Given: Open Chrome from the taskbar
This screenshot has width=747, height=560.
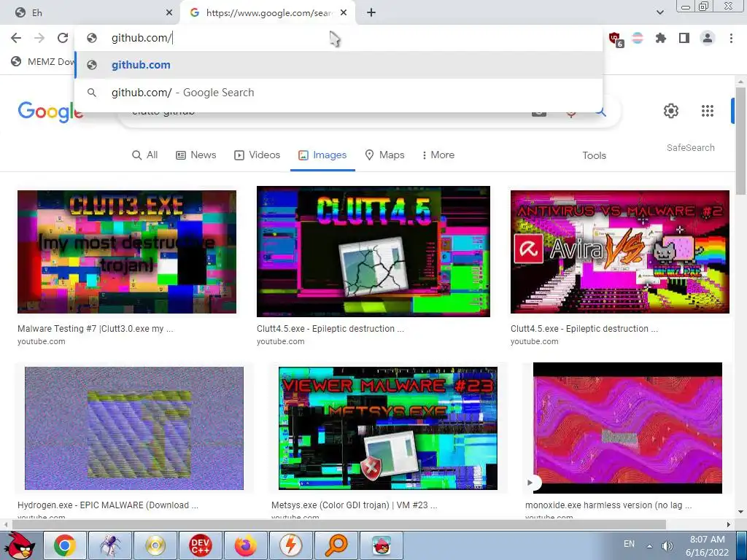Looking at the screenshot, I should pos(65,545).
